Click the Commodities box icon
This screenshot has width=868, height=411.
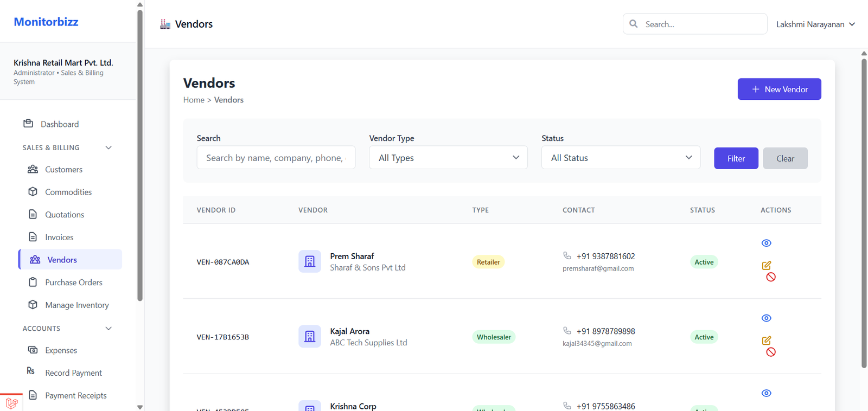(33, 191)
